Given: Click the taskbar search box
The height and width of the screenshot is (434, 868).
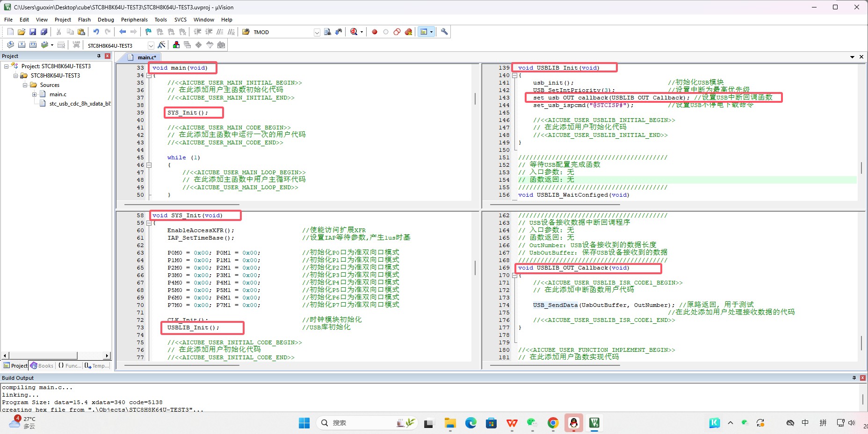Looking at the screenshot, I should (x=367, y=423).
